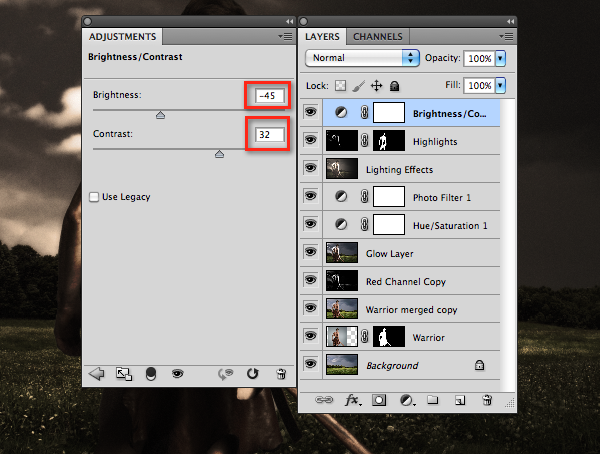Click the view previous state icon
600x454 pixels.
pyautogui.click(x=225, y=374)
